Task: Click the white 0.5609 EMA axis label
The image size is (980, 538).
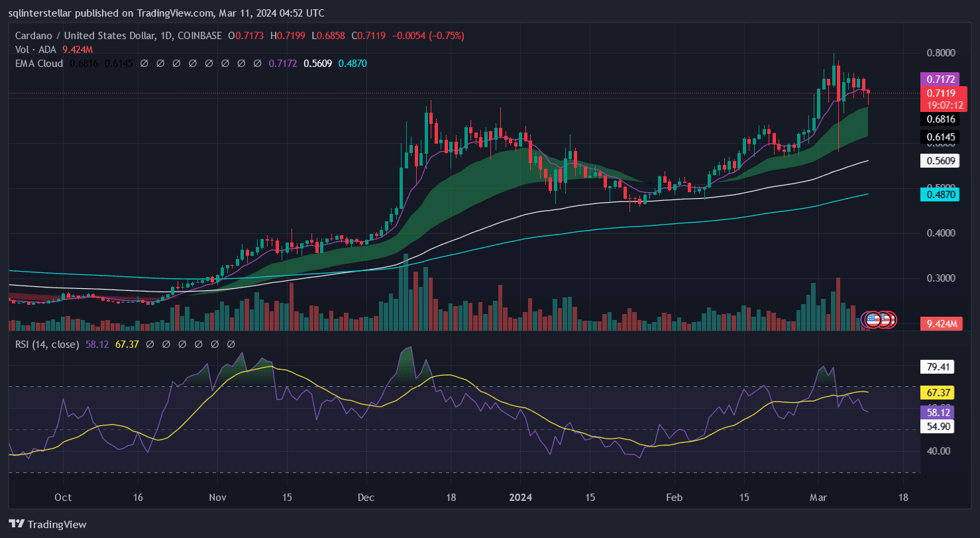Action: (941, 160)
